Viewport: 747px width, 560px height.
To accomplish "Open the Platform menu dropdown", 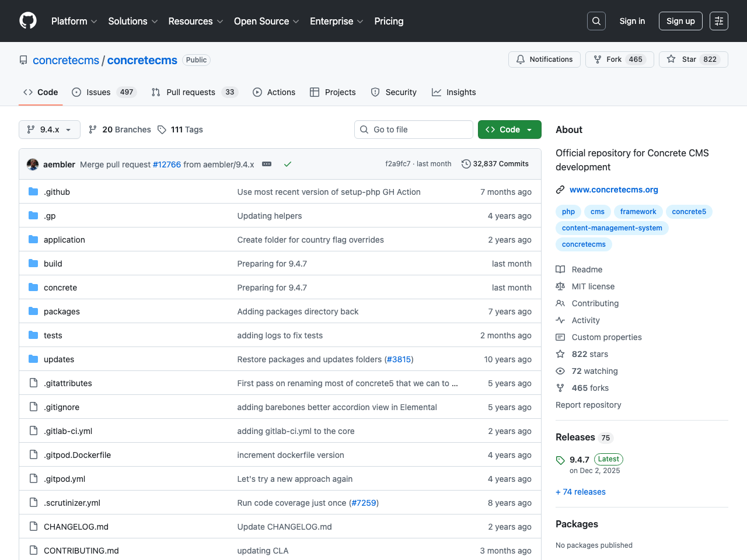I will 74,21.
